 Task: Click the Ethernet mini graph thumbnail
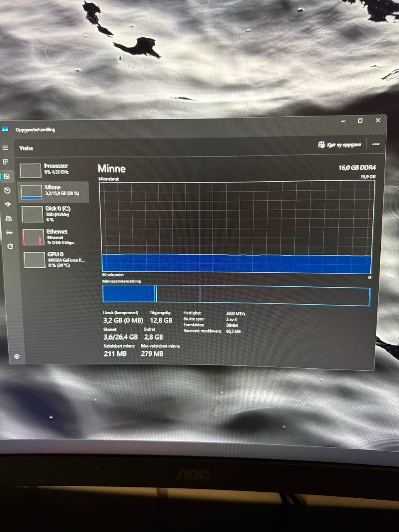33,237
